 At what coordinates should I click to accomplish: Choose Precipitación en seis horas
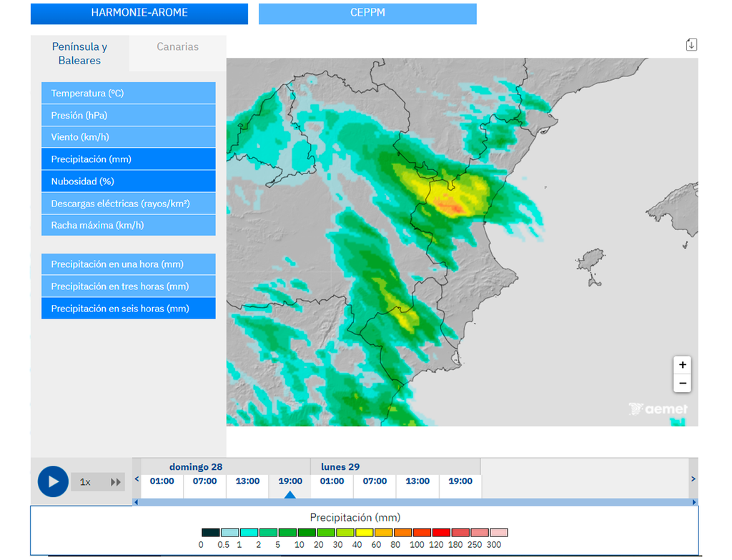[x=128, y=309]
